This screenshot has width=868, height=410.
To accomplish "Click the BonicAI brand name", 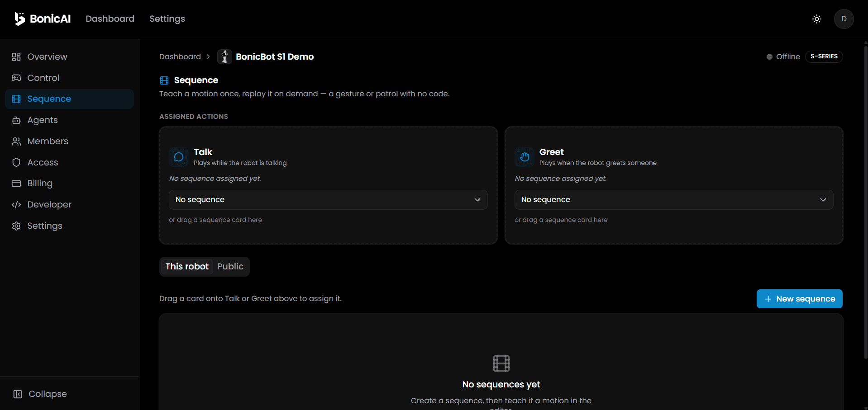I will click(50, 19).
